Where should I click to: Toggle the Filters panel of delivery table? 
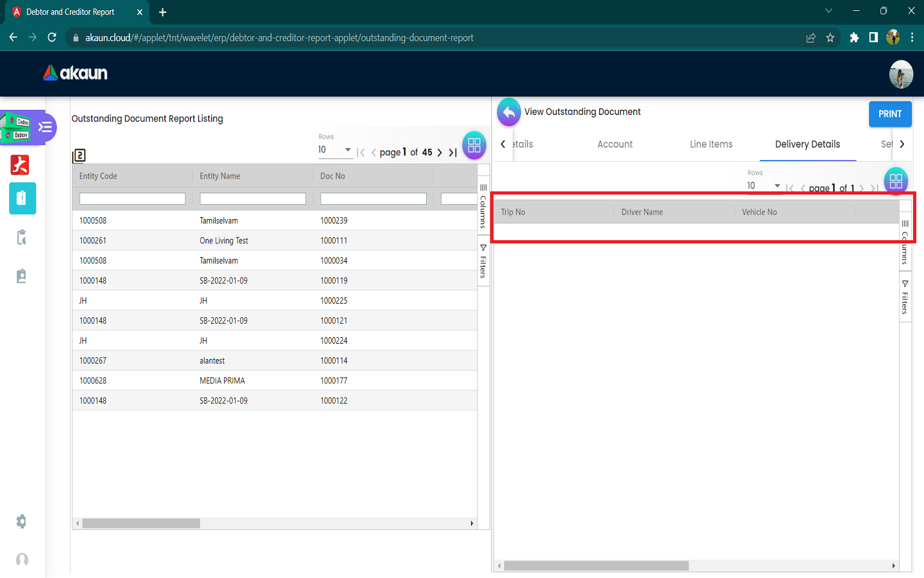905,297
